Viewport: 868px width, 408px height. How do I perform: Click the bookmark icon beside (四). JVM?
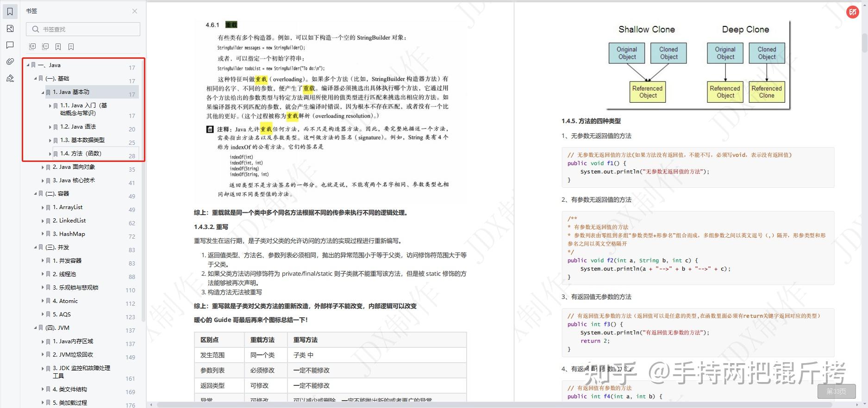[41, 328]
